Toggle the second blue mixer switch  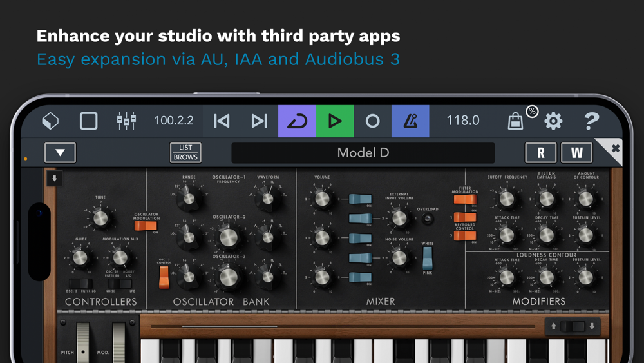tap(360, 219)
